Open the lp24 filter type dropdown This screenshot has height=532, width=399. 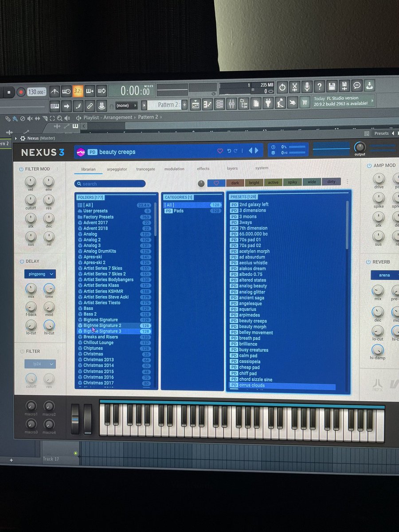[40, 364]
